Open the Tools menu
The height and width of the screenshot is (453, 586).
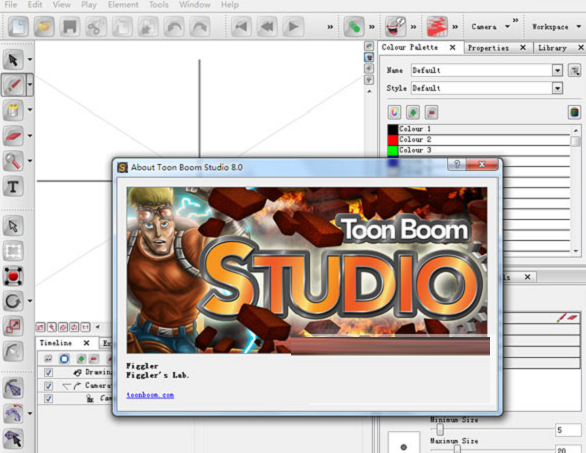(x=158, y=5)
